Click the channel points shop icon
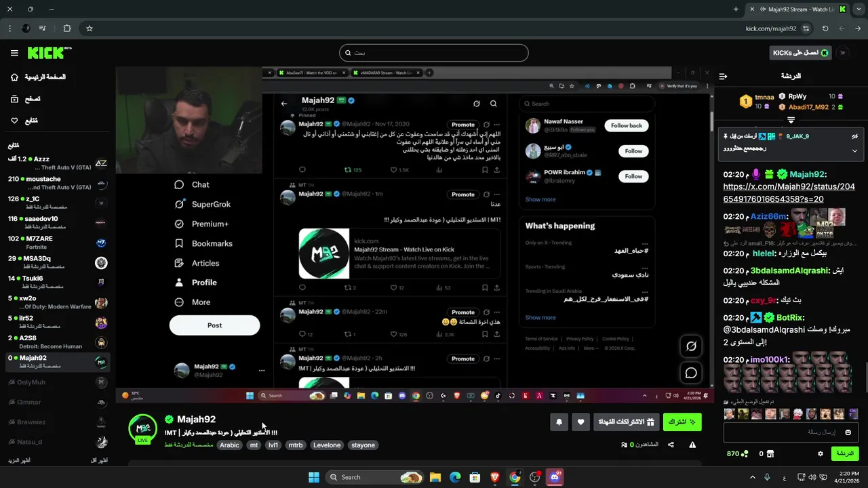The image size is (868, 488). (x=771, y=453)
